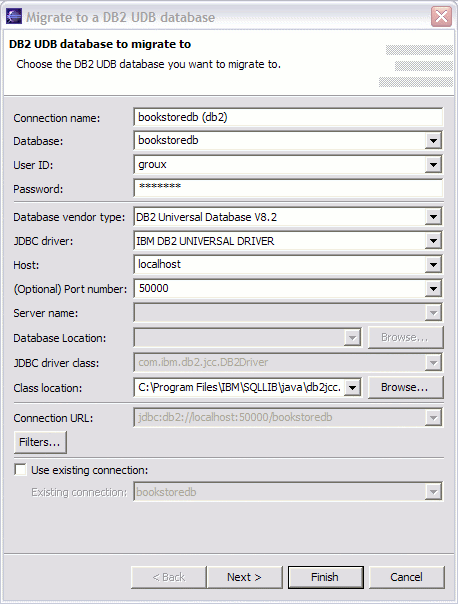Select the Host field containing localhost
The width and height of the screenshot is (458, 604).
280,265
